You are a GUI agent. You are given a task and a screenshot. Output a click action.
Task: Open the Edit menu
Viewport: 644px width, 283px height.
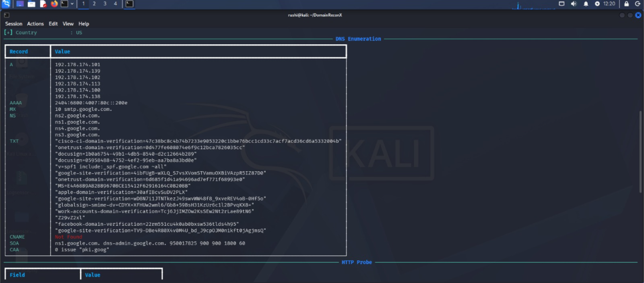(x=53, y=24)
